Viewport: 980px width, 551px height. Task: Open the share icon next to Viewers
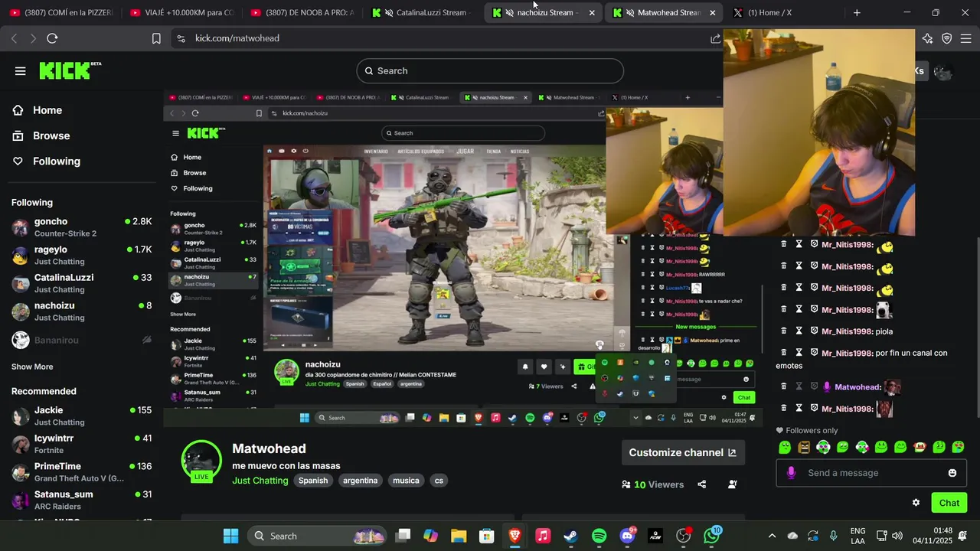702,484
